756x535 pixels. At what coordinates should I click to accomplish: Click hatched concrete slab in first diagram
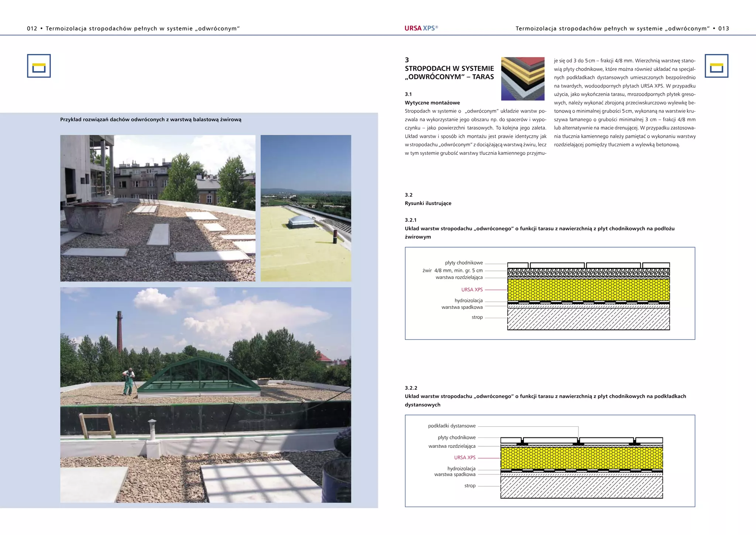[x=588, y=319]
